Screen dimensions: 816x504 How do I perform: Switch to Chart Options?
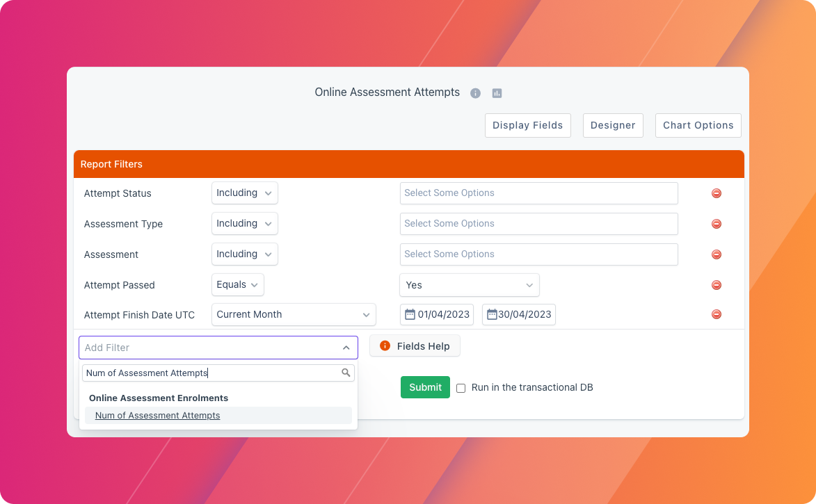pyautogui.click(x=698, y=125)
